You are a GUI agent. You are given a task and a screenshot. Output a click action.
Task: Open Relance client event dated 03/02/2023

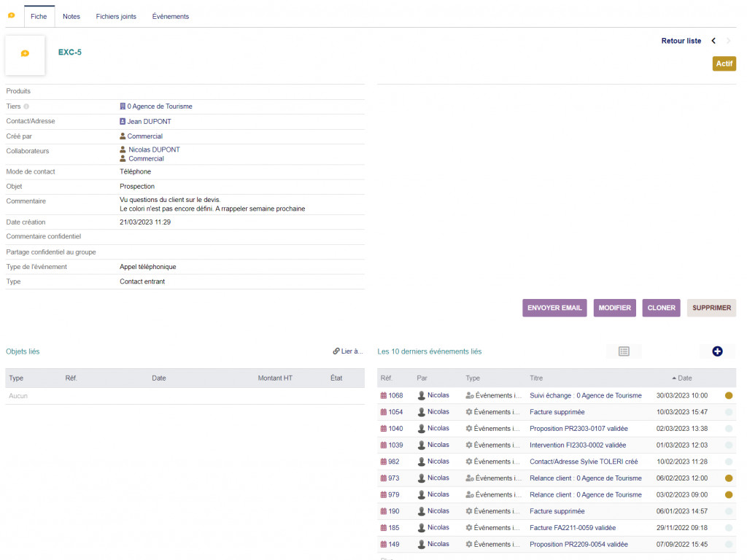(x=586, y=495)
